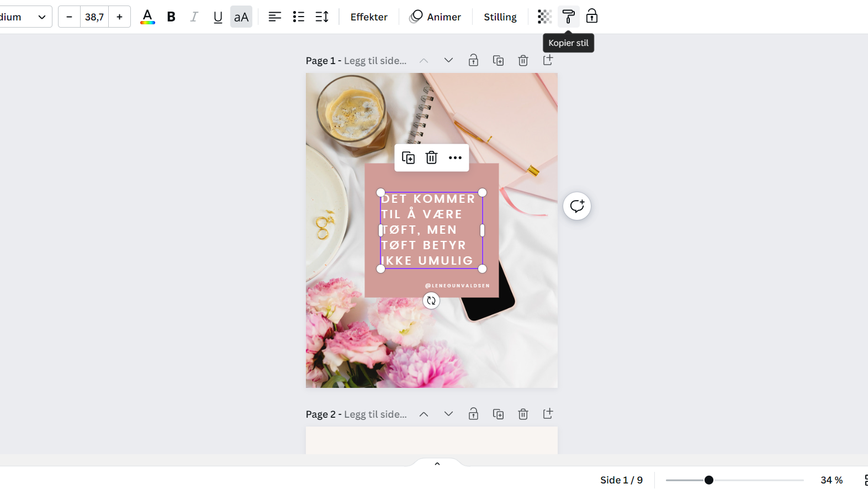Duplicate Page 2 using the copy icon
Image resolution: width=868 pixels, height=489 pixels.
[498, 414]
